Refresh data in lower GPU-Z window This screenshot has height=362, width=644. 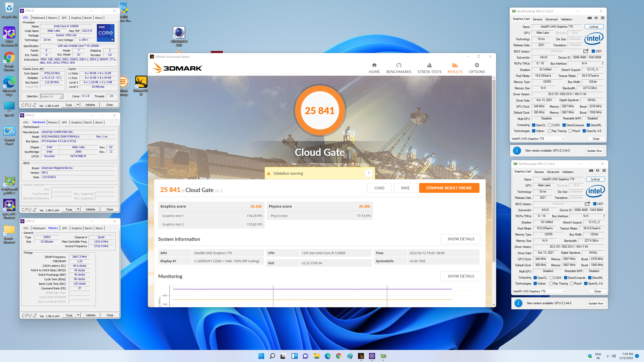597,171
